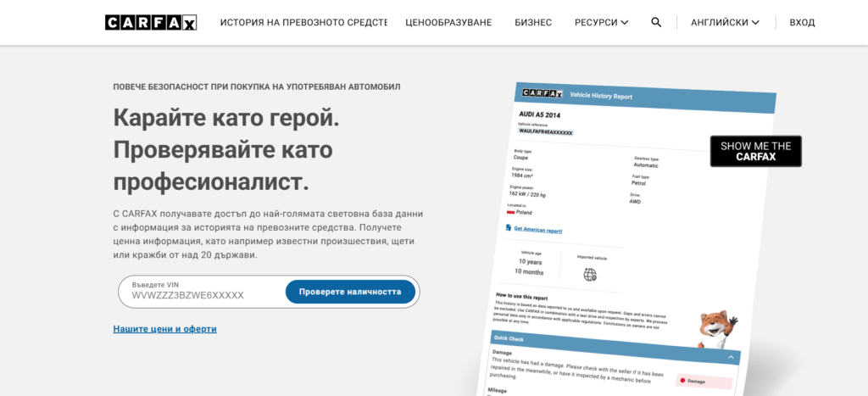
Task: Click the document icon beside Get American report
Action: [509, 227]
